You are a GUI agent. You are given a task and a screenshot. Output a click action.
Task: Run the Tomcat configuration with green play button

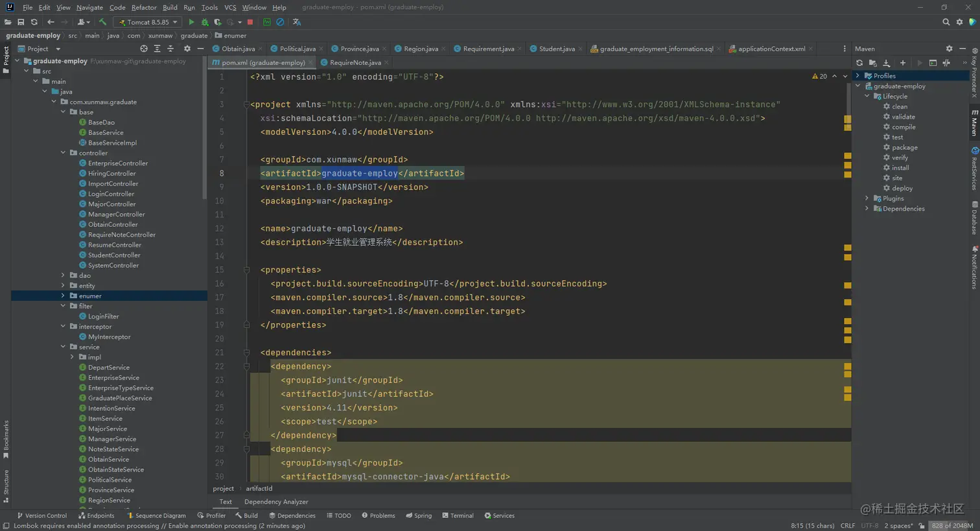(x=191, y=22)
